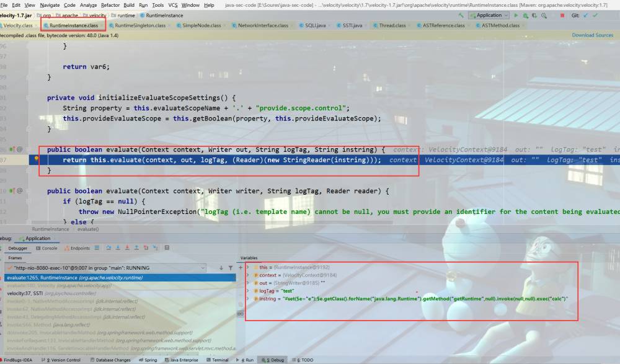Click the Debug bug icon in toolbar
The width and height of the screenshot is (620, 364).
coord(524,15)
